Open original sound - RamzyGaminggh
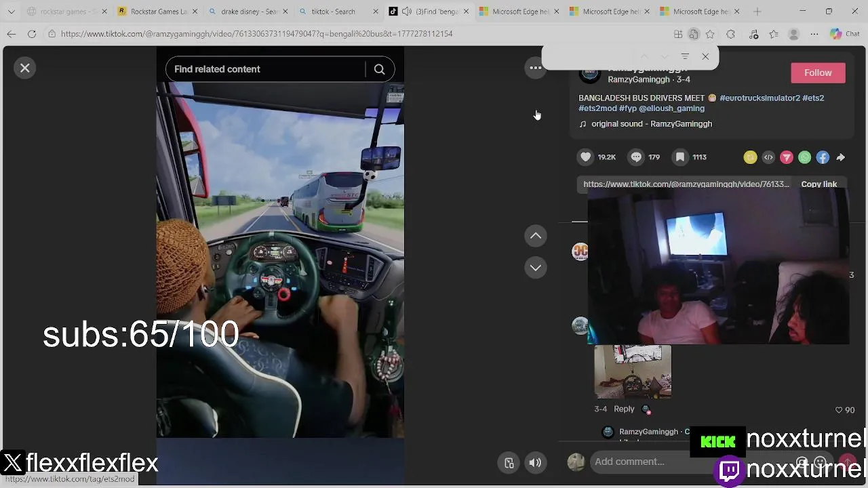Screen dimensions: 868x488 pyautogui.click(x=652, y=124)
